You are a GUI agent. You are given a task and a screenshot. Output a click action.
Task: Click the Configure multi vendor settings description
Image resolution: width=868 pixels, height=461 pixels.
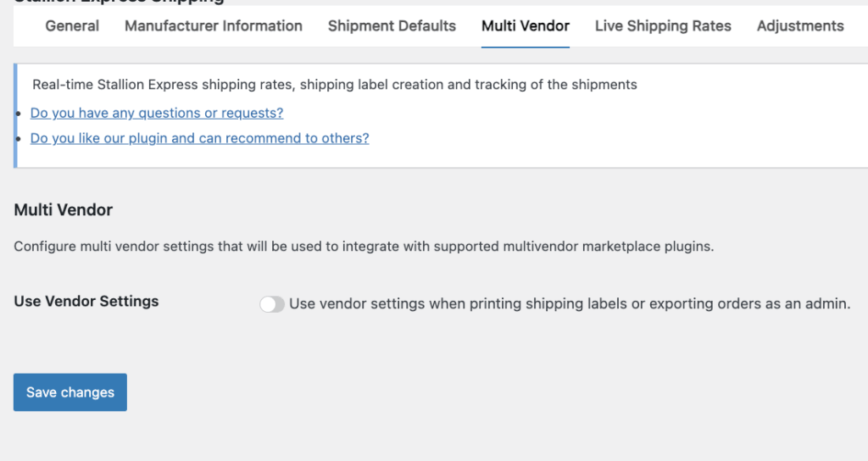point(364,247)
